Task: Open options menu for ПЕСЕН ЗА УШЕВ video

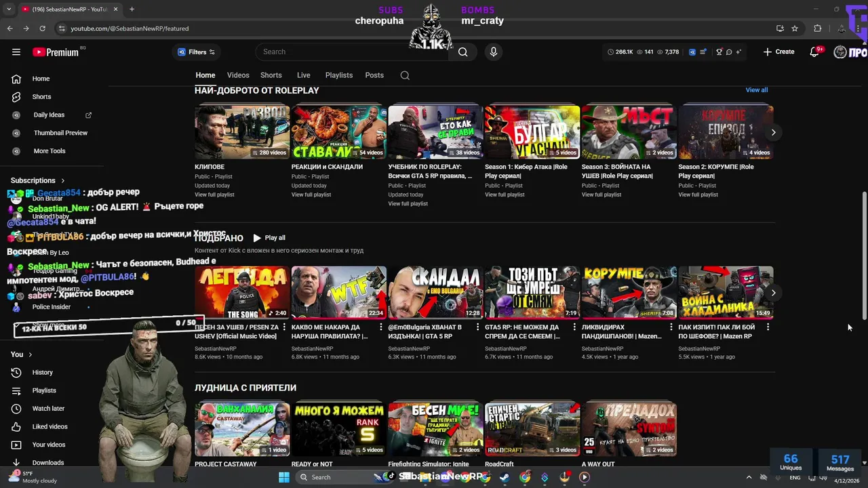Action: pos(284,327)
